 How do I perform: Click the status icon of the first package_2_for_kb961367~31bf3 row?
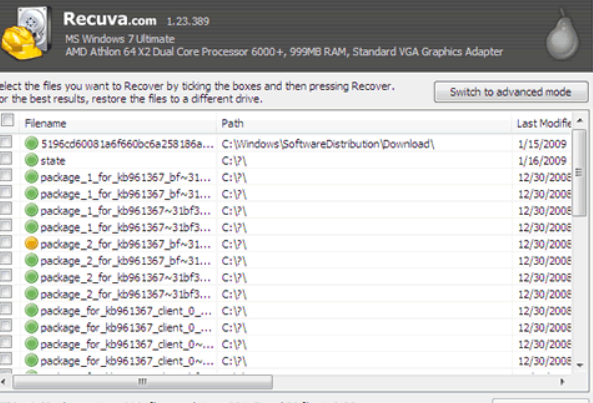point(31,277)
